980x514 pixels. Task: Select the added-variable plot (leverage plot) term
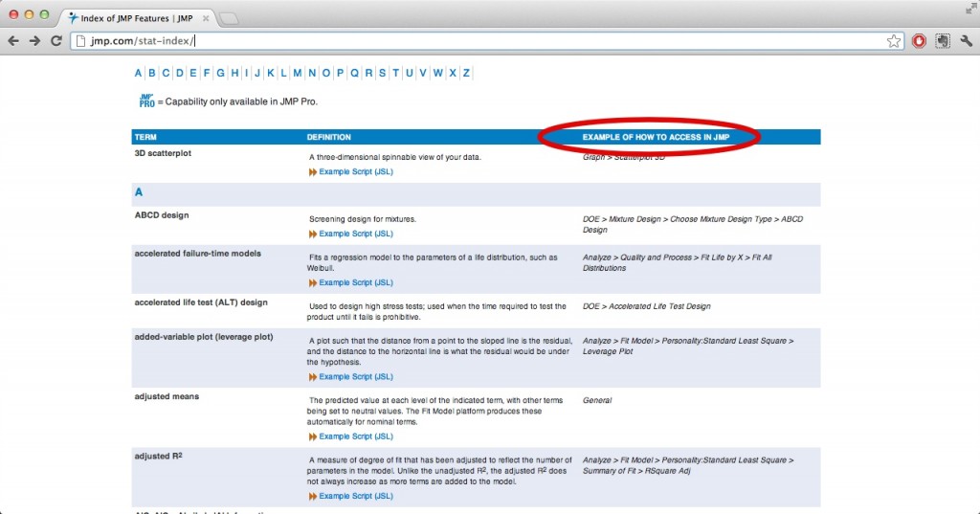point(204,337)
